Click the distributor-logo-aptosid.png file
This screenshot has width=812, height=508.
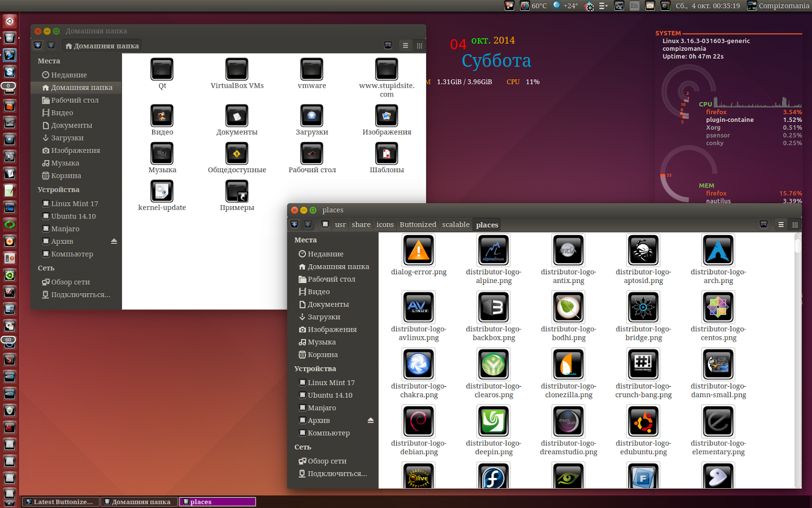[644, 250]
